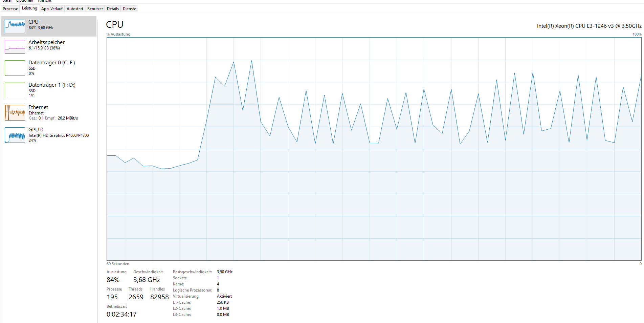Click the Intel Xeon processor name text
This screenshot has height=323, width=644.
589,26
